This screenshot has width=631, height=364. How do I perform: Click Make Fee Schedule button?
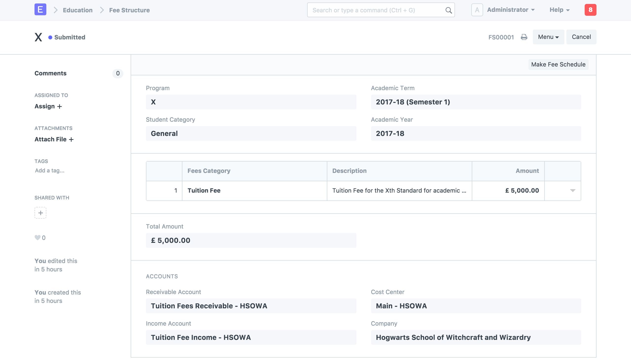point(558,65)
